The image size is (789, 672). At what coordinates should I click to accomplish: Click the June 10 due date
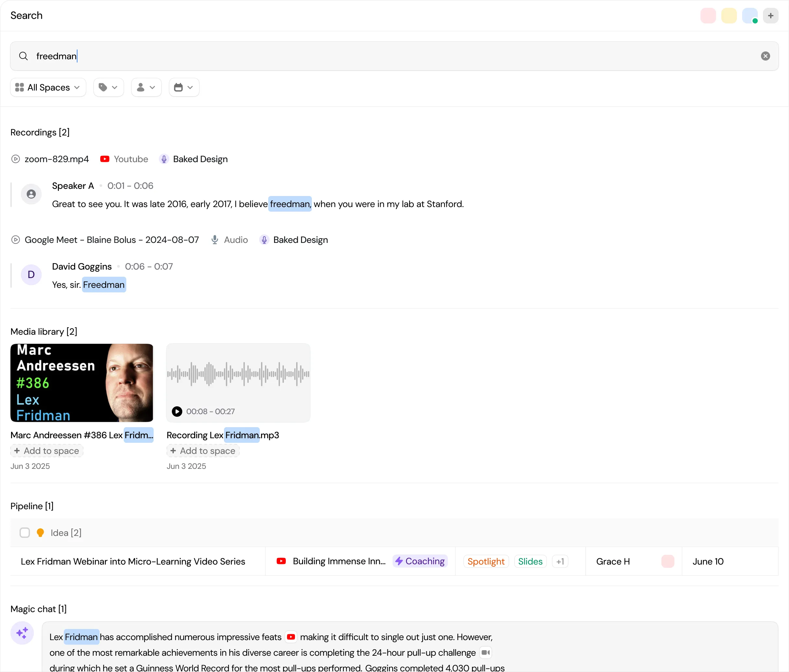[708, 561]
